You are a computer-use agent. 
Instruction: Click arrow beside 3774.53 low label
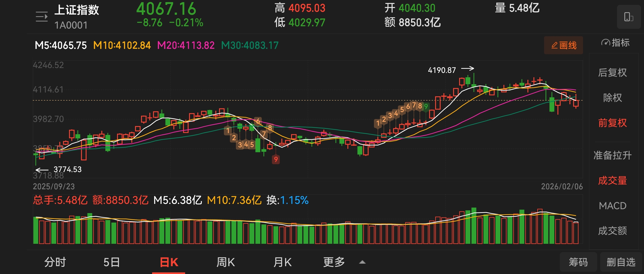(x=42, y=170)
